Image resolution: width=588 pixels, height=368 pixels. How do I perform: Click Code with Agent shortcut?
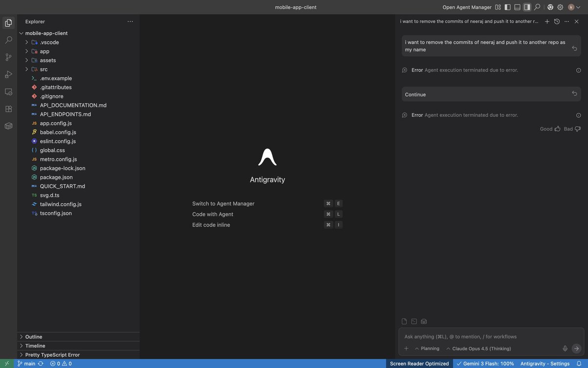pos(267,214)
